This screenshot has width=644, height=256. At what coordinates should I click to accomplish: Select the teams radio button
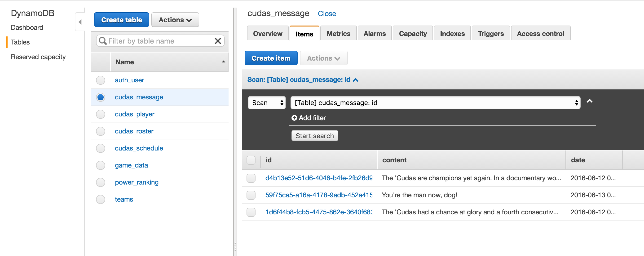coord(101,199)
